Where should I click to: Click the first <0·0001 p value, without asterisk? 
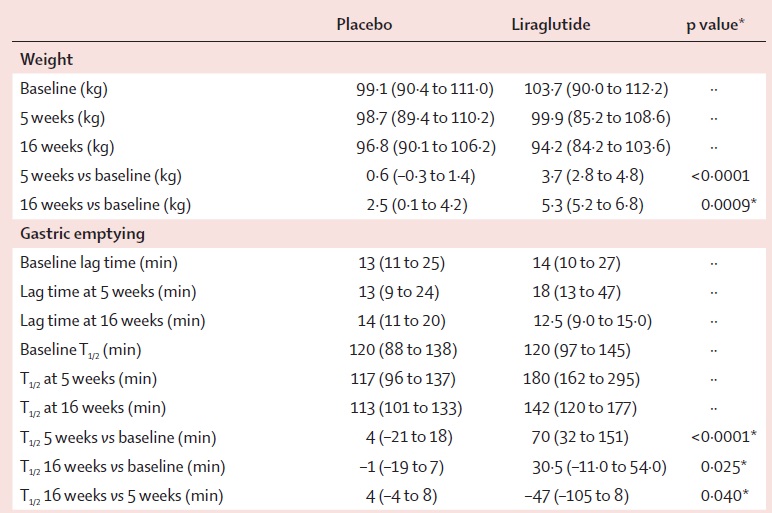[x=720, y=176]
